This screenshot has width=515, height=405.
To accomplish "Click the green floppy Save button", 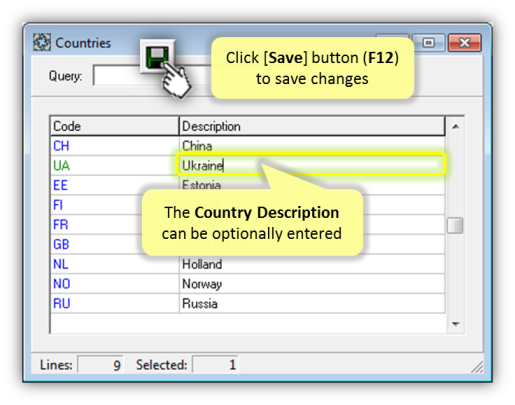I will point(158,56).
